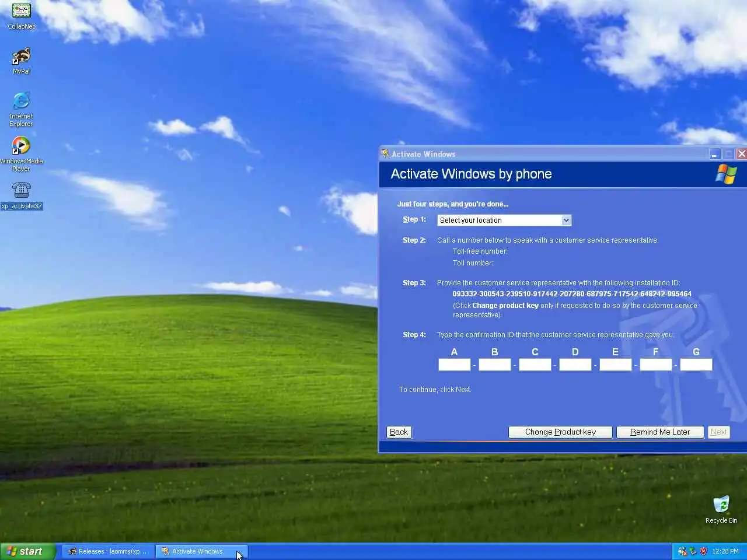Click the Activate Windows title bar icon

click(385, 154)
